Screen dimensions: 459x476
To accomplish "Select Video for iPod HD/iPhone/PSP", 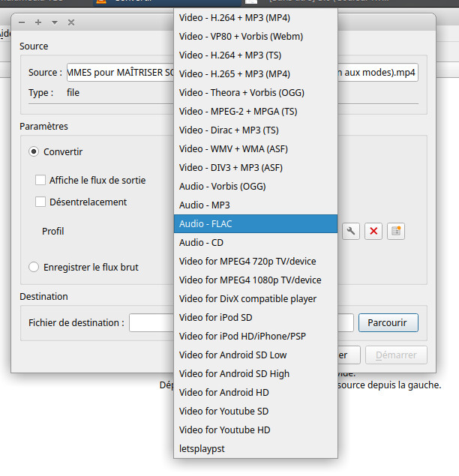I will (256, 337).
